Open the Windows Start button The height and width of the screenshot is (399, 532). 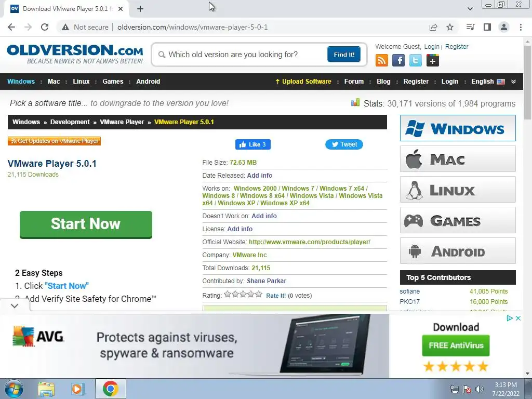click(x=14, y=389)
